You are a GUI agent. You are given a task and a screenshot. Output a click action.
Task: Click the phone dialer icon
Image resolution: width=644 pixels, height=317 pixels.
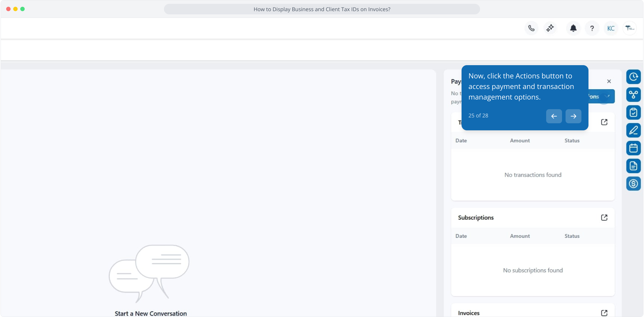[531, 28]
